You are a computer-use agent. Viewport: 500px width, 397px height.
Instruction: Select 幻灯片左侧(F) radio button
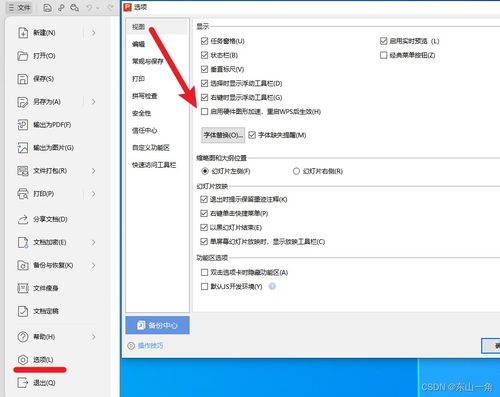pos(205,171)
